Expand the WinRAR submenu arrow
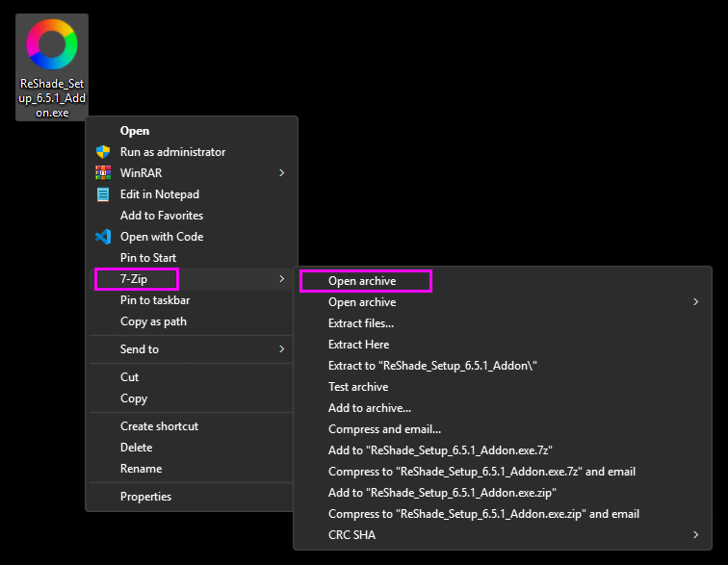 coord(282,172)
